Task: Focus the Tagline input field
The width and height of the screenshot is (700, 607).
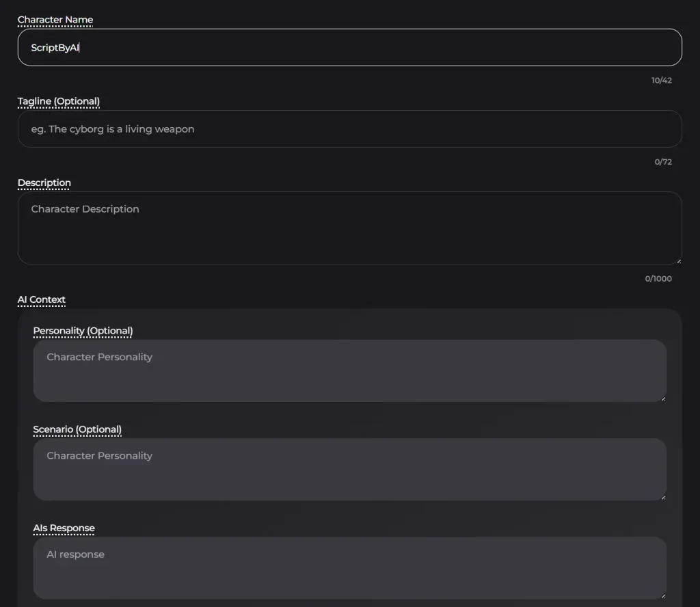Action: pos(349,129)
